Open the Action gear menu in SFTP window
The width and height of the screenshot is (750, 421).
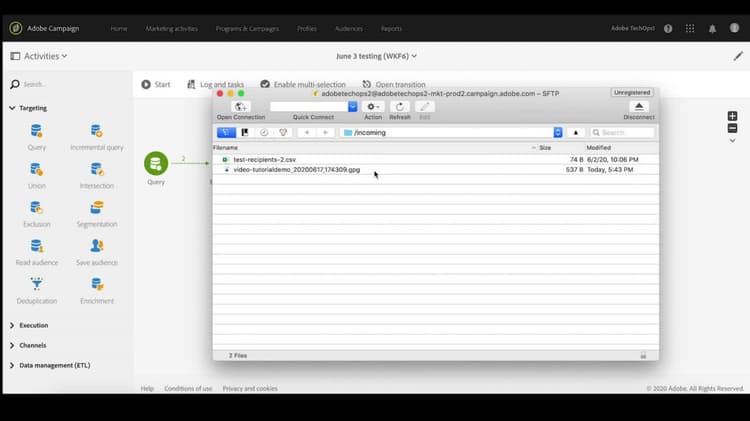373,107
